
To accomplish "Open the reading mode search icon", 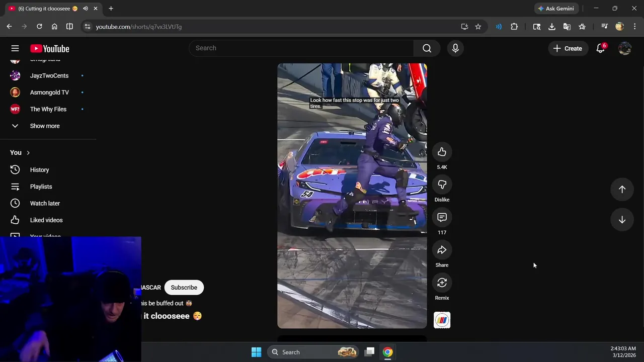I will [x=537, y=27].
